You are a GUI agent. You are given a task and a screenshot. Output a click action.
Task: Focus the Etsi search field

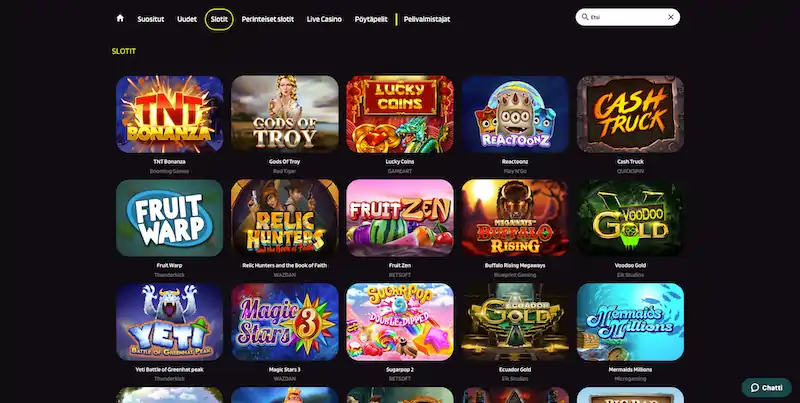pyautogui.click(x=628, y=17)
